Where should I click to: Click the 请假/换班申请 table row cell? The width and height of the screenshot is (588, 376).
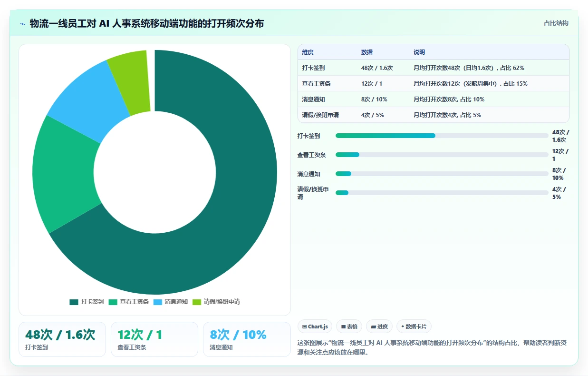pos(320,115)
